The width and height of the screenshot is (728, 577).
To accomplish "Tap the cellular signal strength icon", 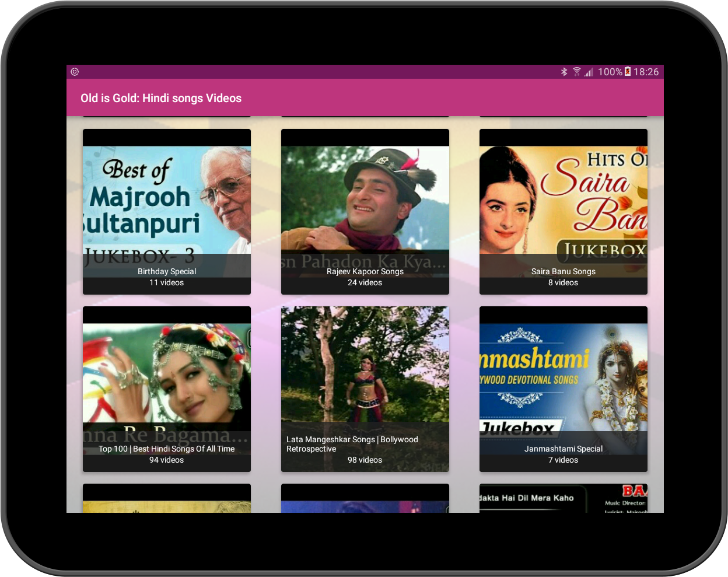I will [x=589, y=72].
